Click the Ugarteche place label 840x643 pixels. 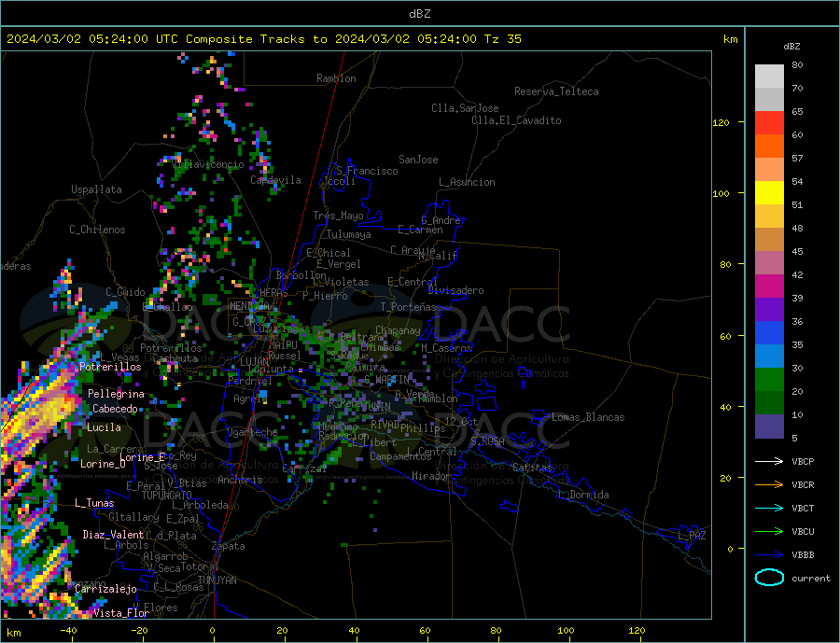[252, 432]
